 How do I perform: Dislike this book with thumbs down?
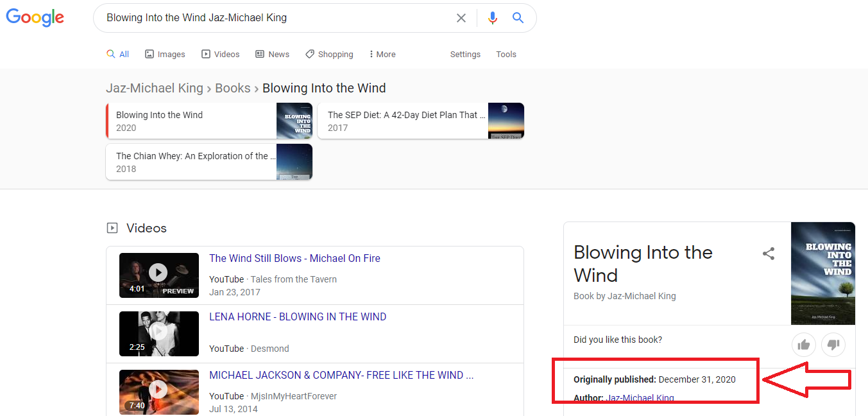(833, 345)
